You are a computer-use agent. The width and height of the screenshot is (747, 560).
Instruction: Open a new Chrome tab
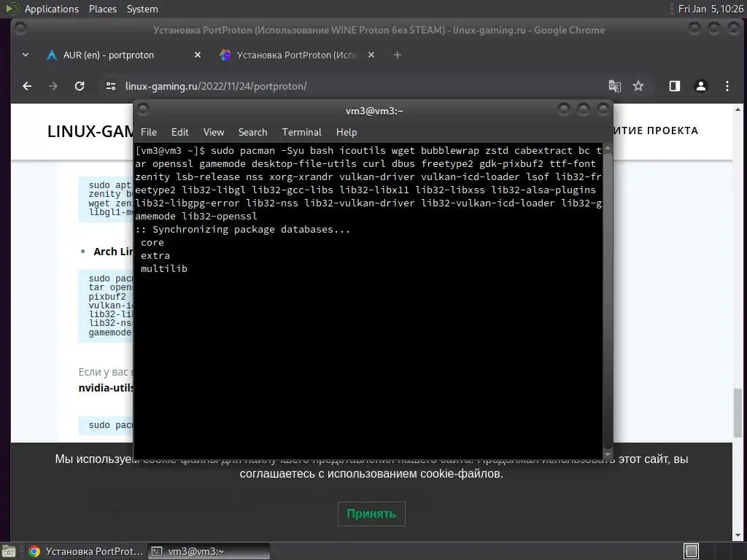[398, 55]
